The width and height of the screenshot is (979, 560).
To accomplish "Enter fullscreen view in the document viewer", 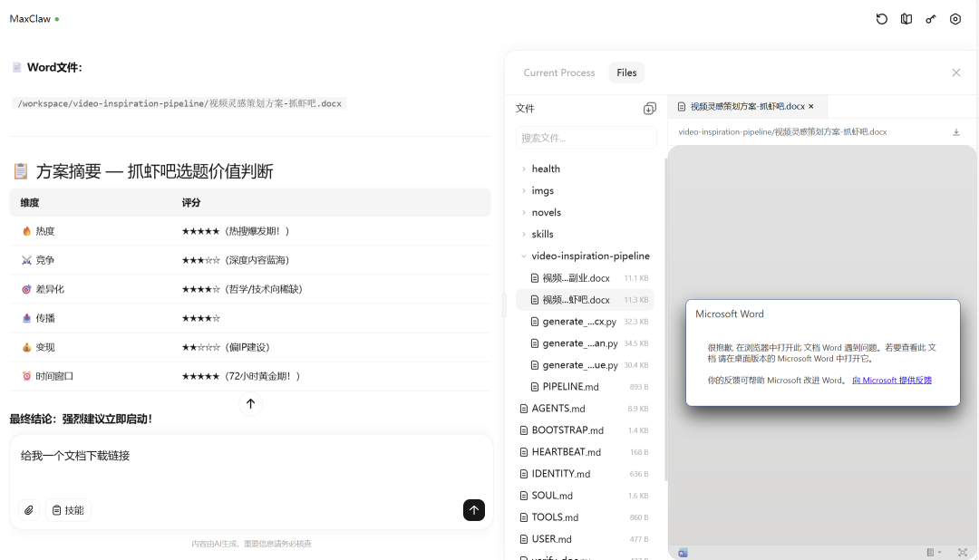I will pos(962,552).
